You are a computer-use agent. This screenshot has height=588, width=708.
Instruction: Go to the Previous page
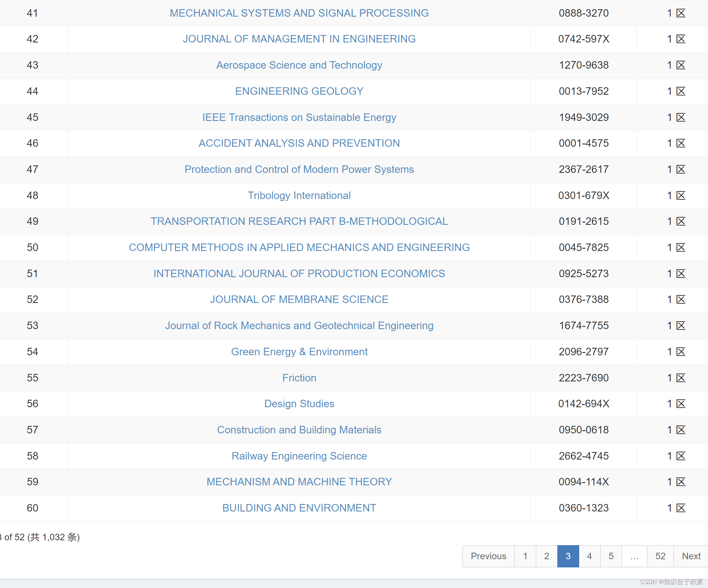pyautogui.click(x=488, y=556)
